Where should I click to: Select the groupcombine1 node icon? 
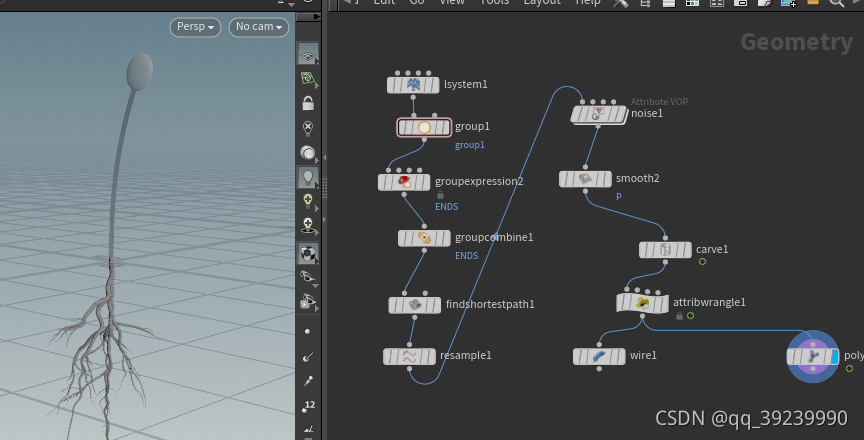424,238
